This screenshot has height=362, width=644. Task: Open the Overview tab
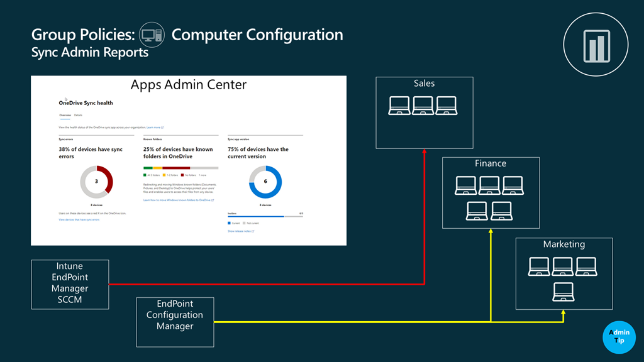tap(65, 115)
